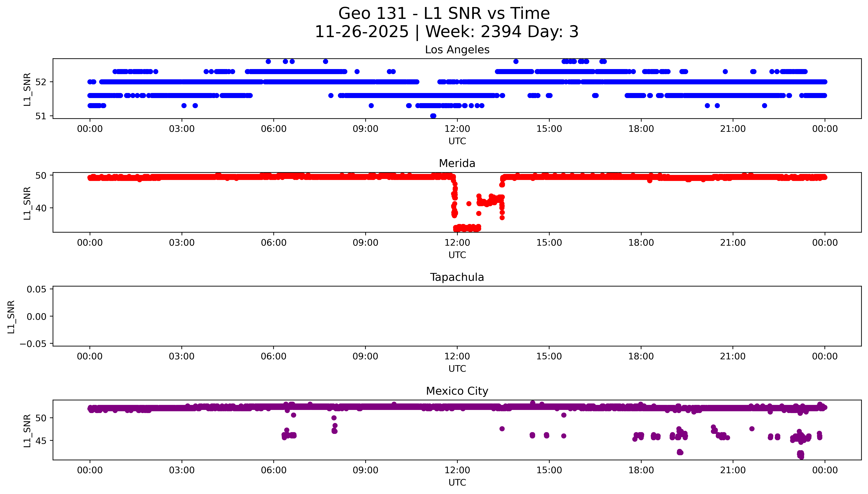The height and width of the screenshot is (494, 868).
Task: Click the 50 y-axis tick in Merida plot
Action: coord(41,176)
